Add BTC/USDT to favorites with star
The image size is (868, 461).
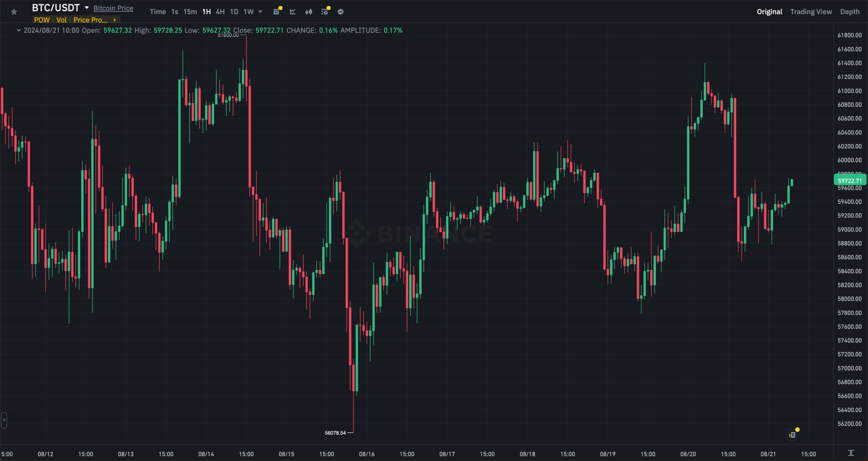point(14,12)
